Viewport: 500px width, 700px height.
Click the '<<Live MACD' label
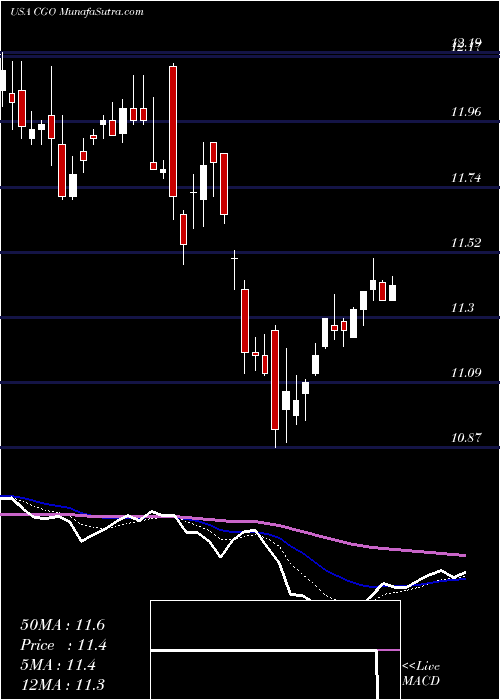point(421,673)
